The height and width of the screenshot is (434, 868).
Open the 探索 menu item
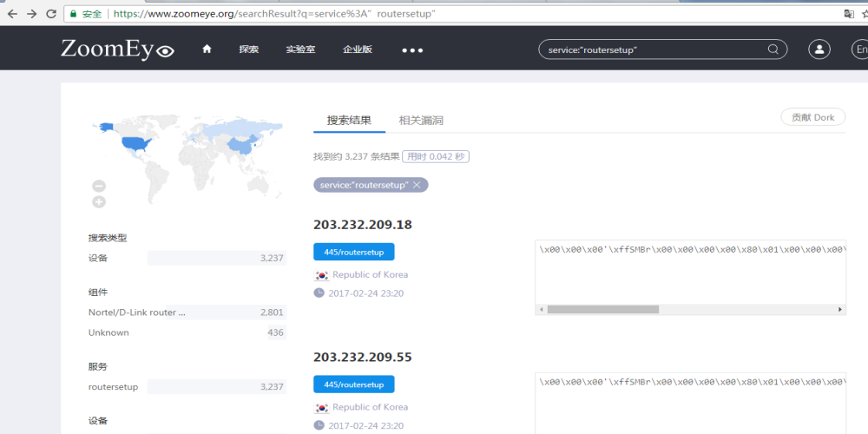pos(248,49)
